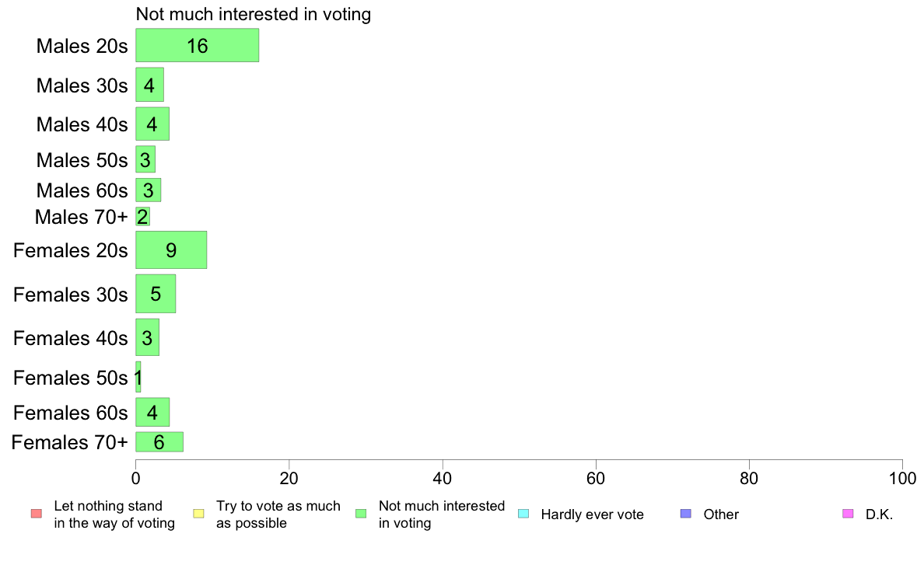Click the 100 tick label on the axis
This screenshot has height=572, width=924.
(x=902, y=478)
